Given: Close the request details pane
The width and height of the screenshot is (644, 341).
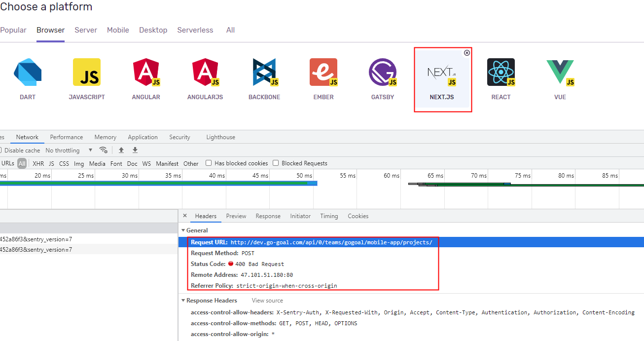Looking at the screenshot, I should (185, 216).
